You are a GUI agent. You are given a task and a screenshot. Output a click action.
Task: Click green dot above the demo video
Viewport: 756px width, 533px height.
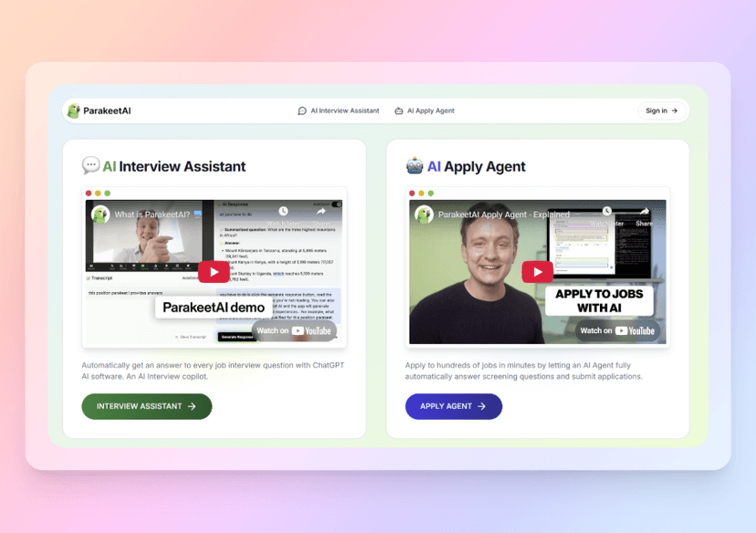point(108,193)
